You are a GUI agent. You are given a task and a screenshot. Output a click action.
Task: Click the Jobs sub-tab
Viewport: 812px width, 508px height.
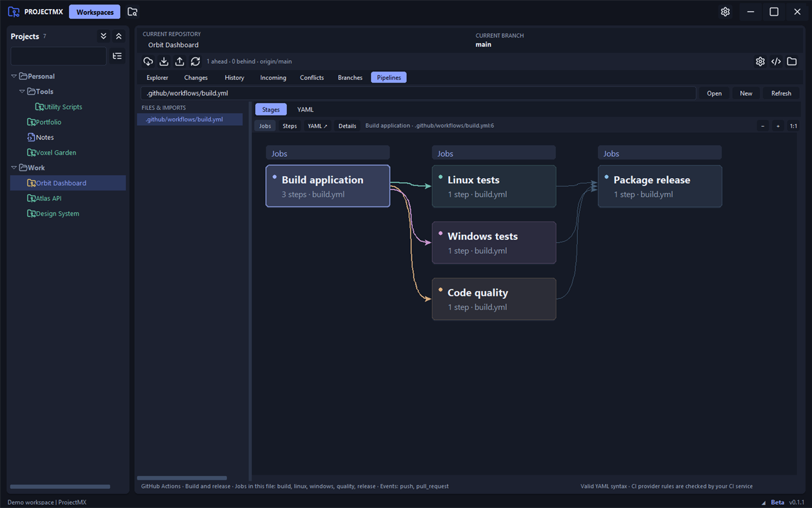tap(265, 126)
